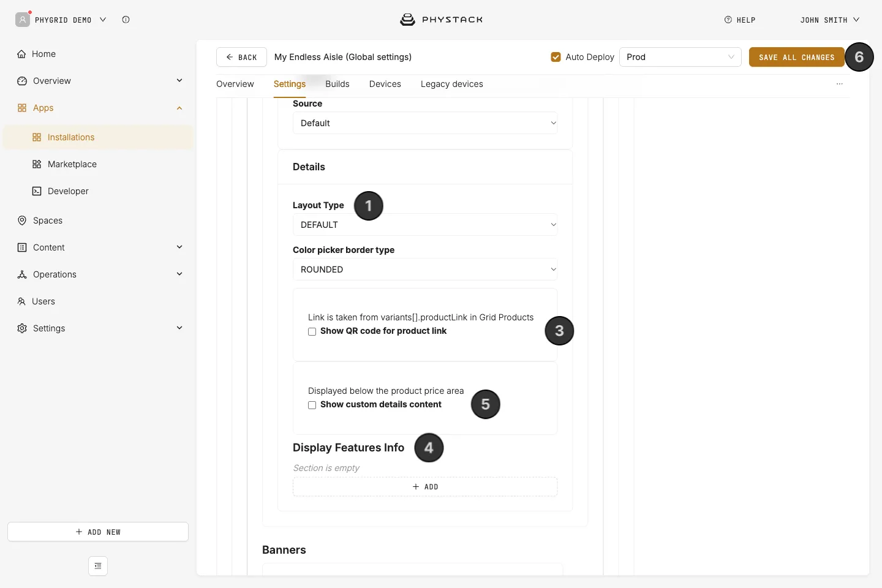Viewport: 882px width, 588px height.
Task: Switch to the Devices tab
Action: [385, 84]
